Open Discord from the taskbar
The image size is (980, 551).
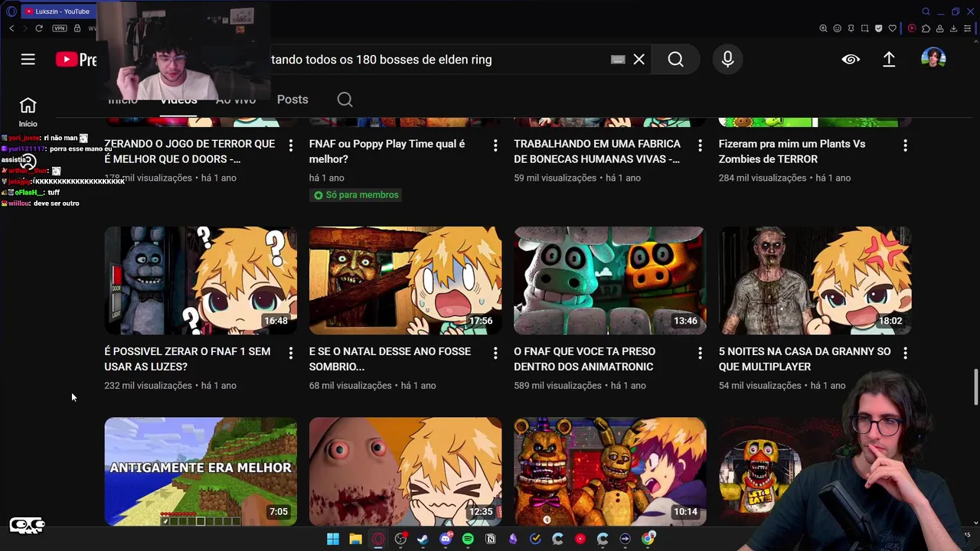coord(446,539)
